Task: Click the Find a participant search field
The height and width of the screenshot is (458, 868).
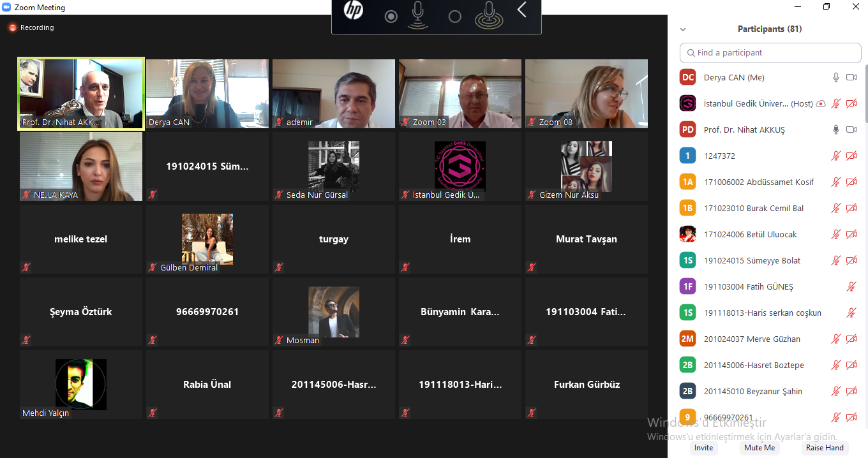Action: (x=770, y=53)
